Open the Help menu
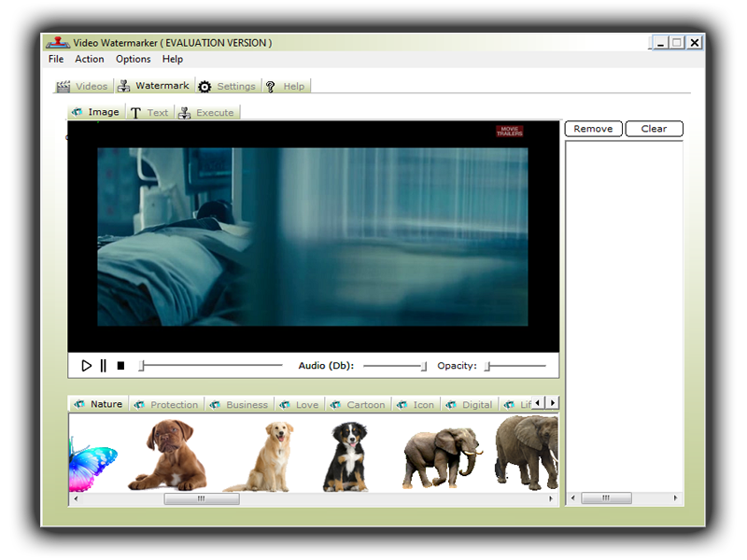 click(x=173, y=59)
